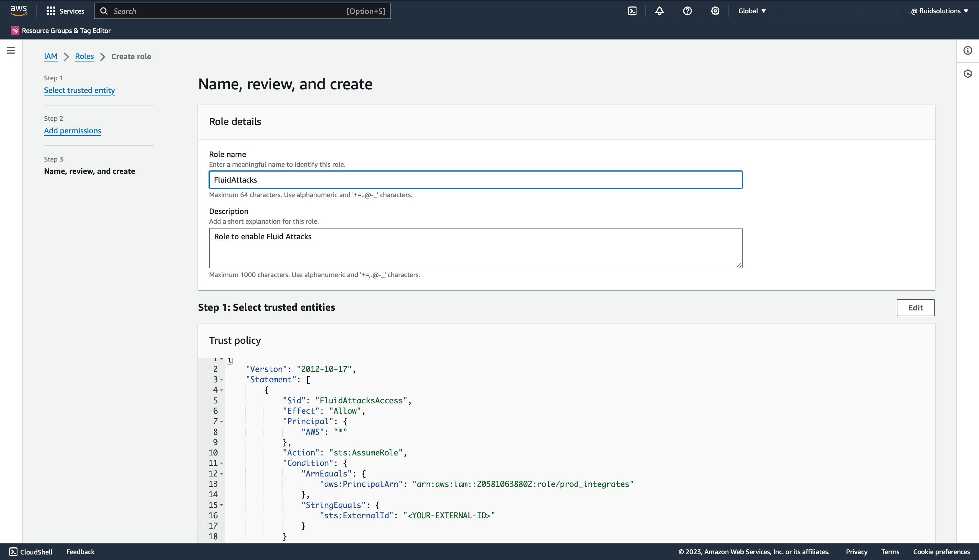Expand the Global region dropdown

pos(752,11)
